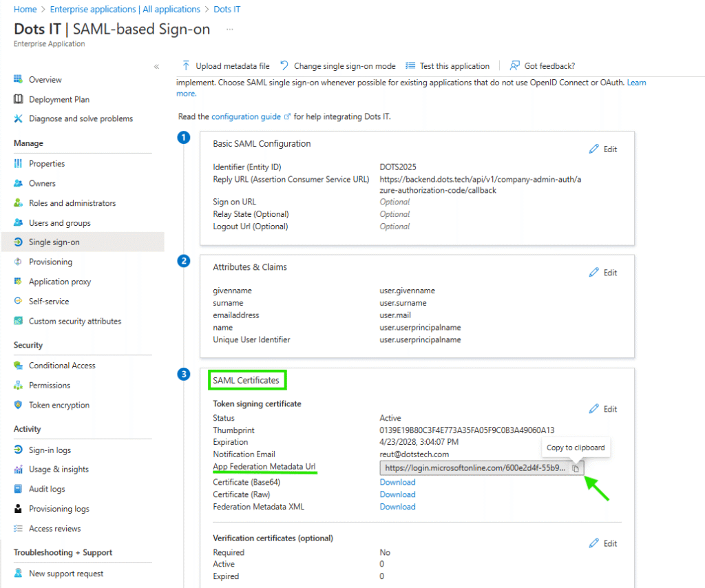
Task: Open New support request item
Action: pyautogui.click(x=65, y=574)
